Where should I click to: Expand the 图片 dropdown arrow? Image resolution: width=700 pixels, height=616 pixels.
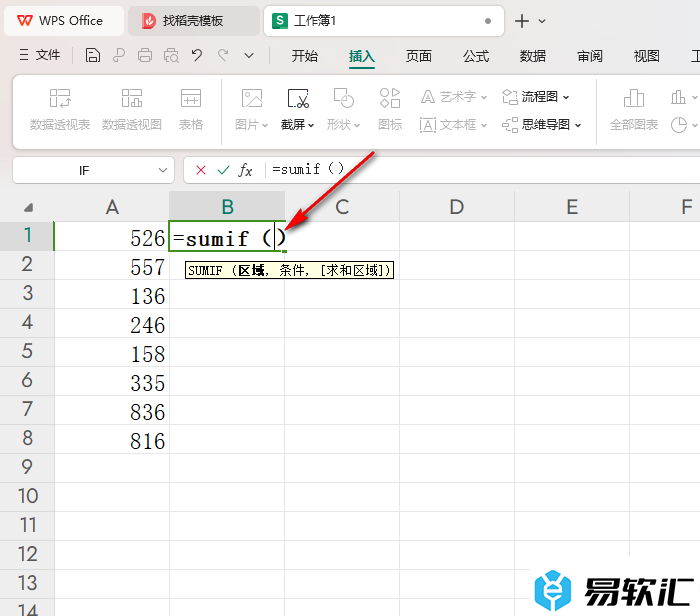pyautogui.click(x=265, y=125)
